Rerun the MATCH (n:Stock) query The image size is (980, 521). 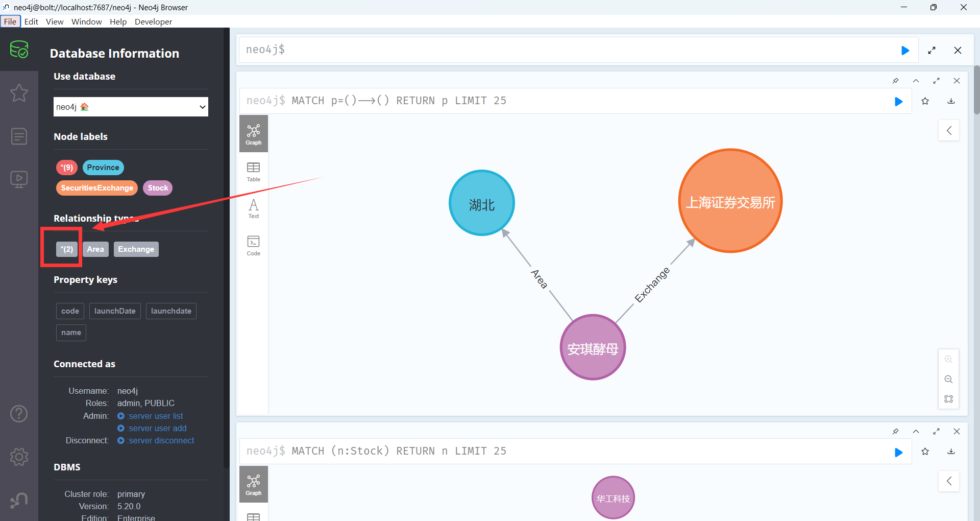pos(899,453)
